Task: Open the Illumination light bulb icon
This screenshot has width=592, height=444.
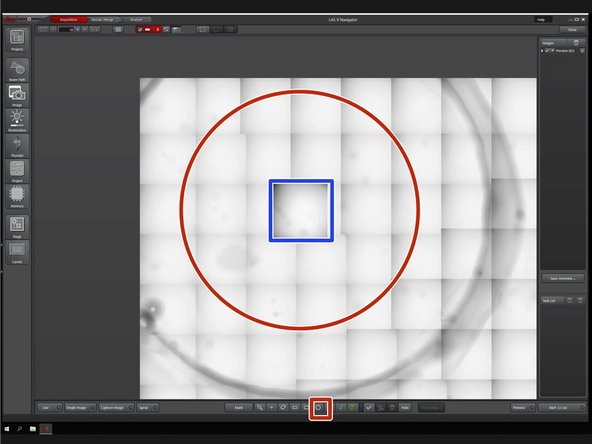Action: coord(17,121)
